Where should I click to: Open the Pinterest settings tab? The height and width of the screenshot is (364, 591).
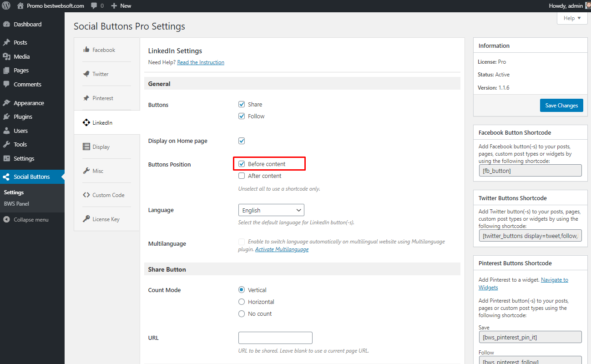107,98
